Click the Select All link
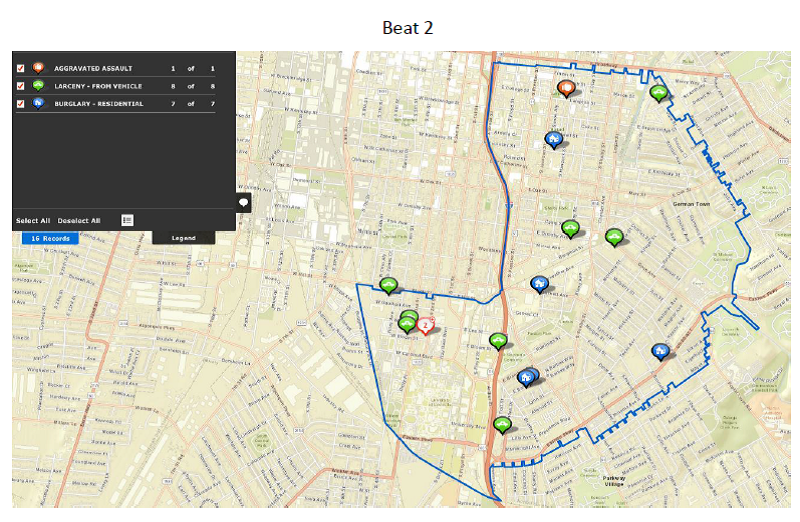800x522 pixels. [x=33, y=220]
